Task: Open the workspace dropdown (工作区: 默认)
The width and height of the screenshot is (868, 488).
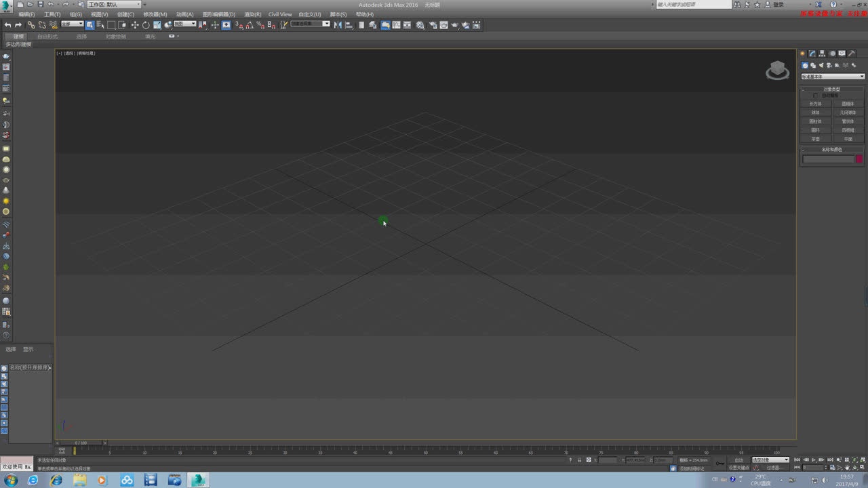Action: (x=114, y=4)
